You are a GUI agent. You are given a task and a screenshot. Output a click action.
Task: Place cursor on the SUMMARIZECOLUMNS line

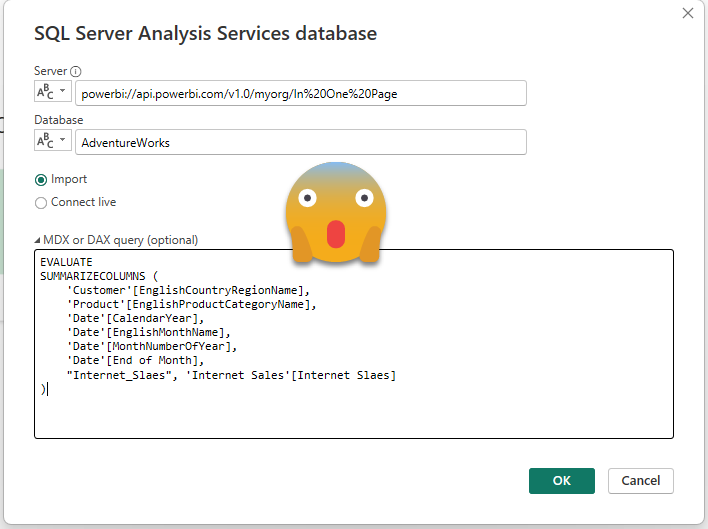[98, 276]
